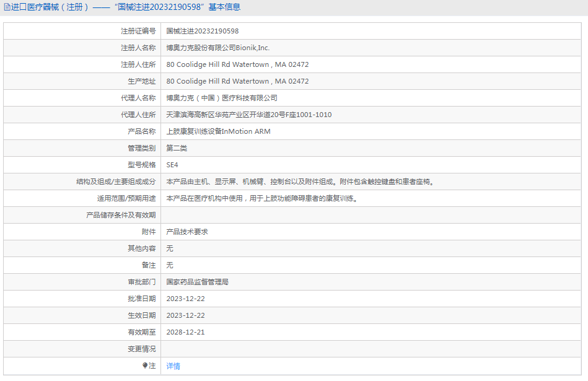
Task: Click the 产品储存条件及有效期 label
Action: click(121, 215)
